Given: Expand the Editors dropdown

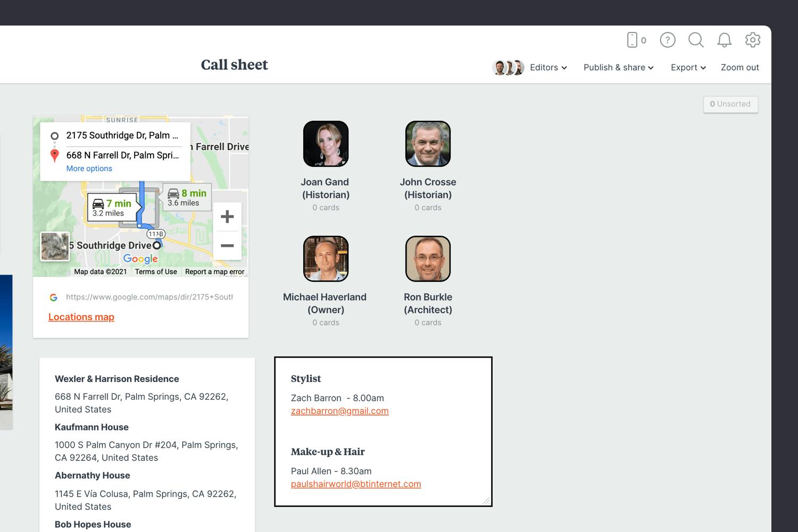Looking at the screenshot, I should coord(548,68).
